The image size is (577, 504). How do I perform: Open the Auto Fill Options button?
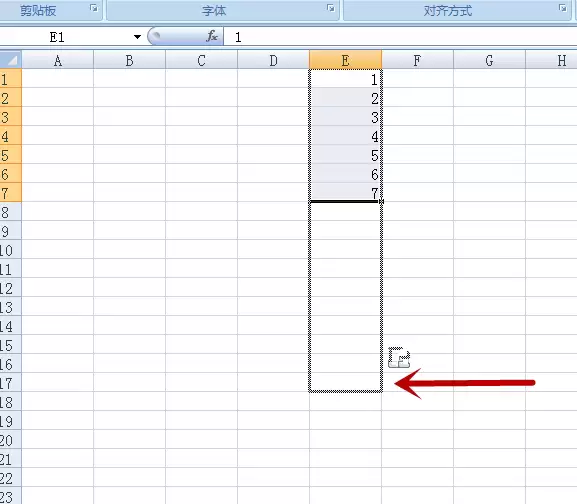click(x=399, y=357)
